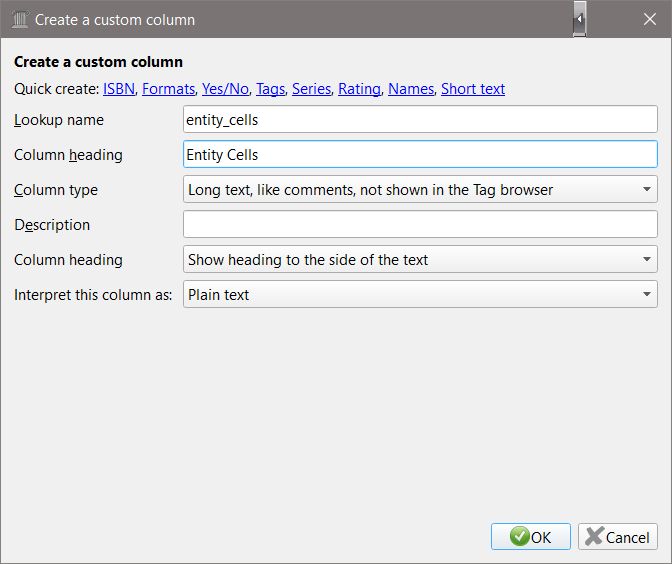Use the Series quick create link
The height and width of the screenshot is (564, 672).
(311, 89)
